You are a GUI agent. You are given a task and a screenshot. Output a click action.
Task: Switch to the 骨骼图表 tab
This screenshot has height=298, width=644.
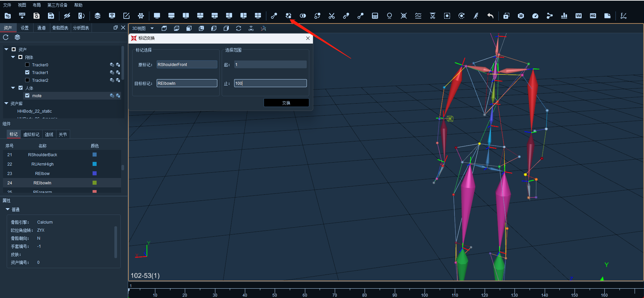(x=60, y=28)
